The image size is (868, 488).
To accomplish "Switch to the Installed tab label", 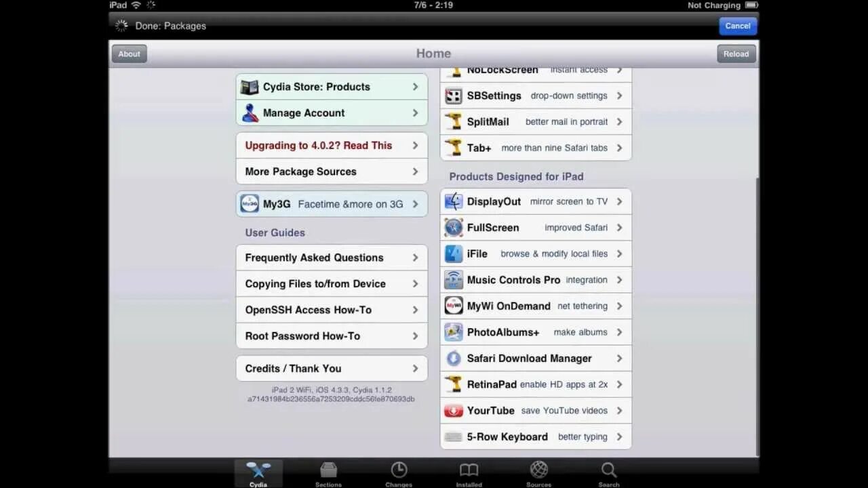I will coord(469,485).
